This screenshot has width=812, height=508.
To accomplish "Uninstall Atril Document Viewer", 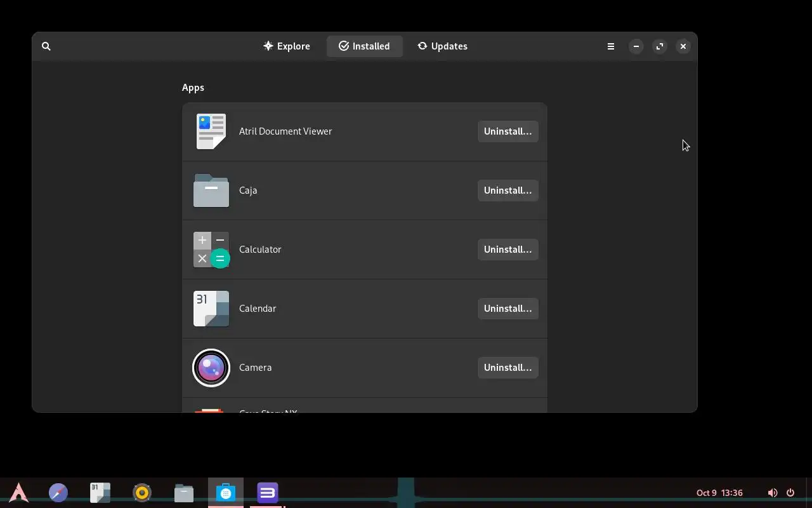I will pyautogui.click(x=508, y=131).
